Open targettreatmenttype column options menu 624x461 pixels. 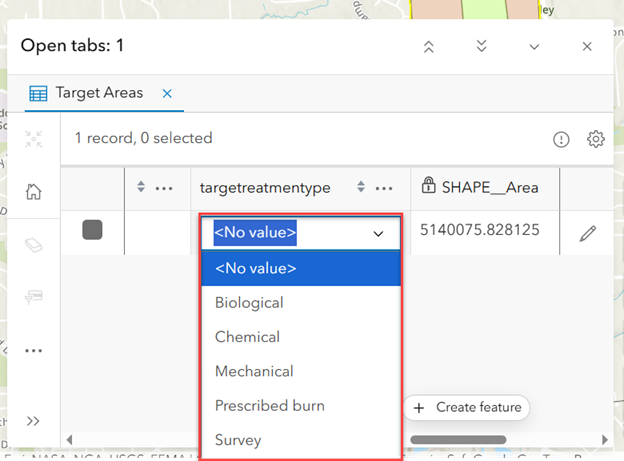tap(384, 187)
